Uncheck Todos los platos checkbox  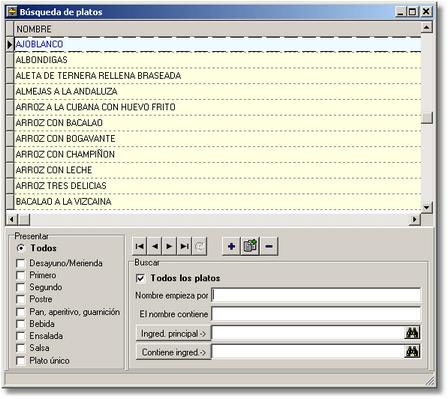point(141,278)
